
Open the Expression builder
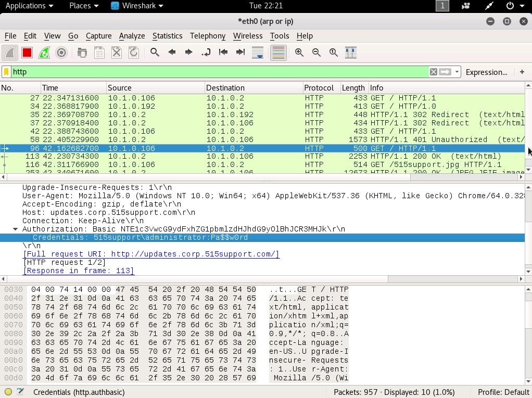[x=486, y=72]
